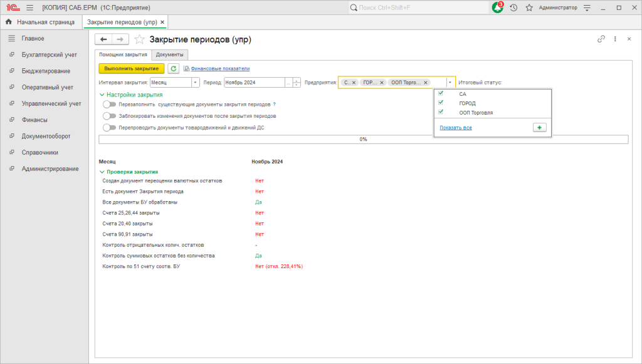
Task: Click the Финансовые показатели report icon
Action: [x=186, y=69]
